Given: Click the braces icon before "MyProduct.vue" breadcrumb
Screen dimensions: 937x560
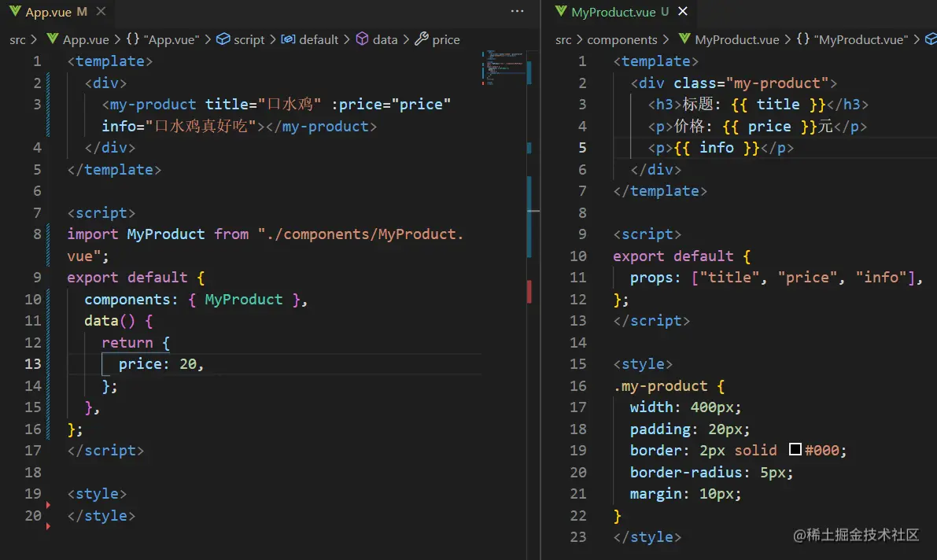Looking at the screenshot, I should coord(803,39).
